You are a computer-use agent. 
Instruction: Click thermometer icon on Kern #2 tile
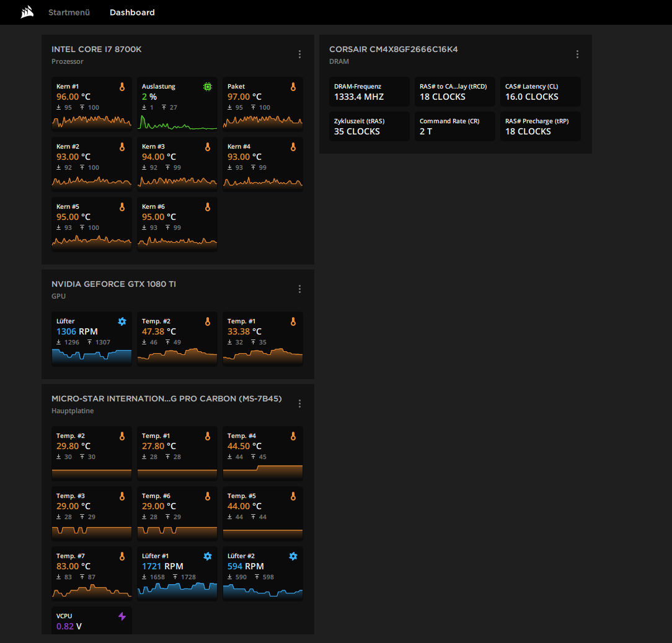tap(122, 147)
